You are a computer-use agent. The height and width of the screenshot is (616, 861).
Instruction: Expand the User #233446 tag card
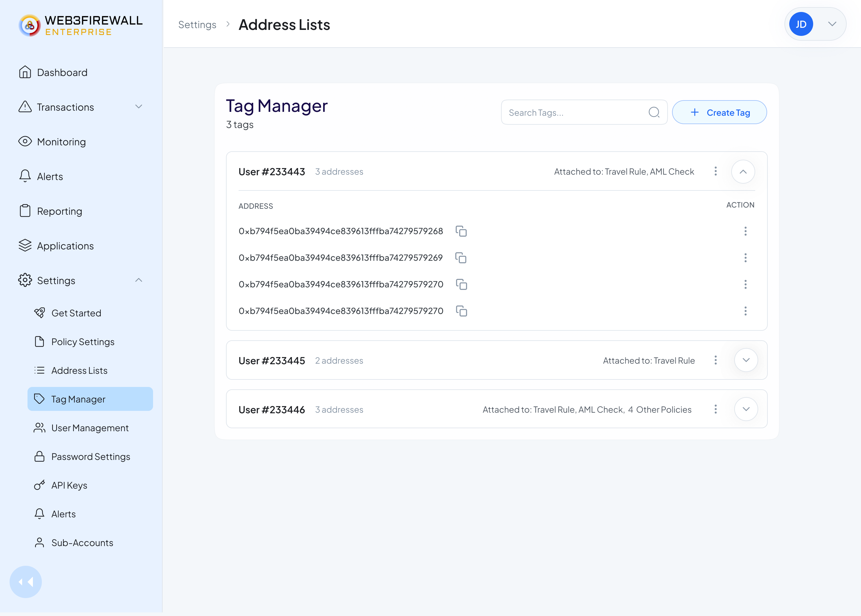746,409
